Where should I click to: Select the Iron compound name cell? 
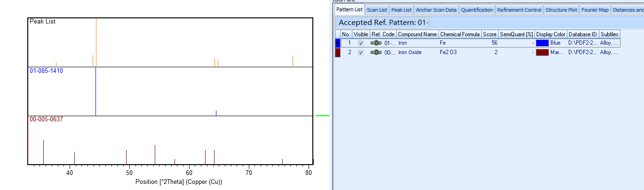417,43
